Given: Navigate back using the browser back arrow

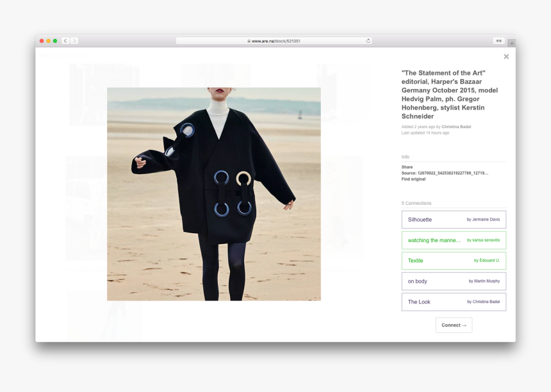Looking at the screenshot, I should [x=65, y=40].
